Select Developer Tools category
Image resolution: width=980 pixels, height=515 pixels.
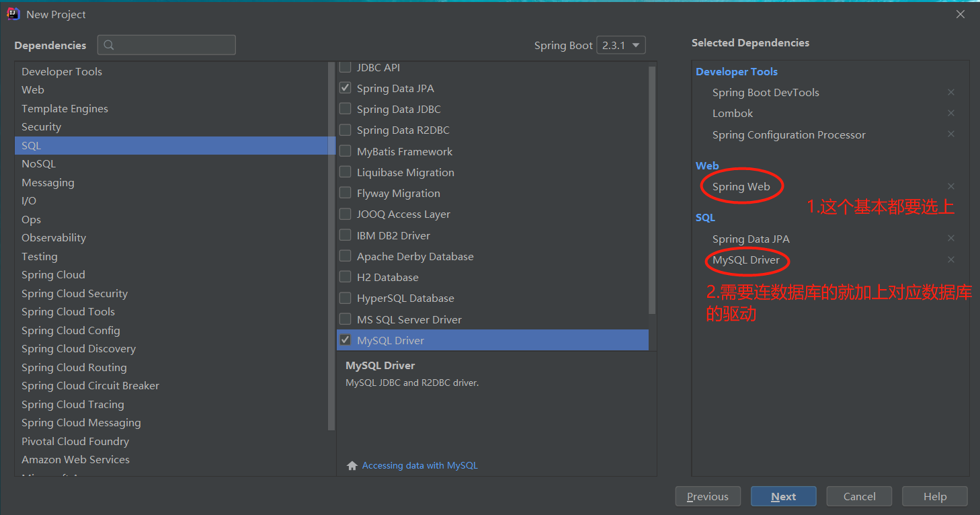point(171,71)
